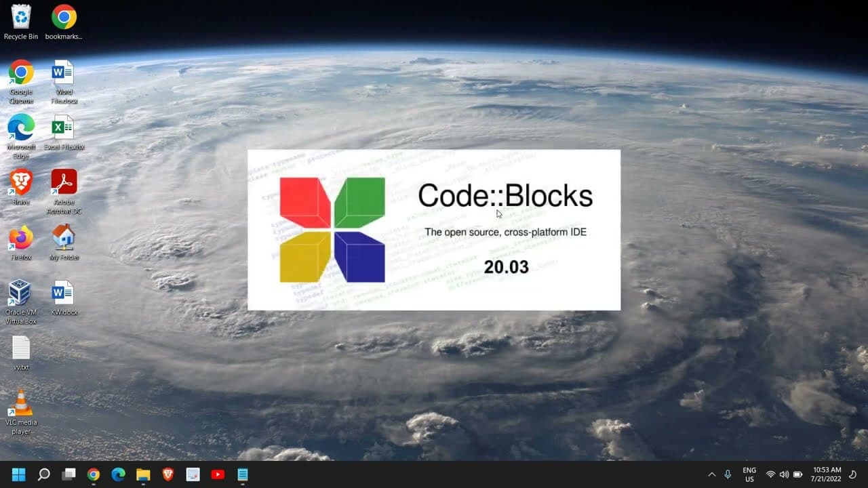Select the My Folder desktop icon
Image resolution: width=868 pixels, height=488 pixels.
64,243
